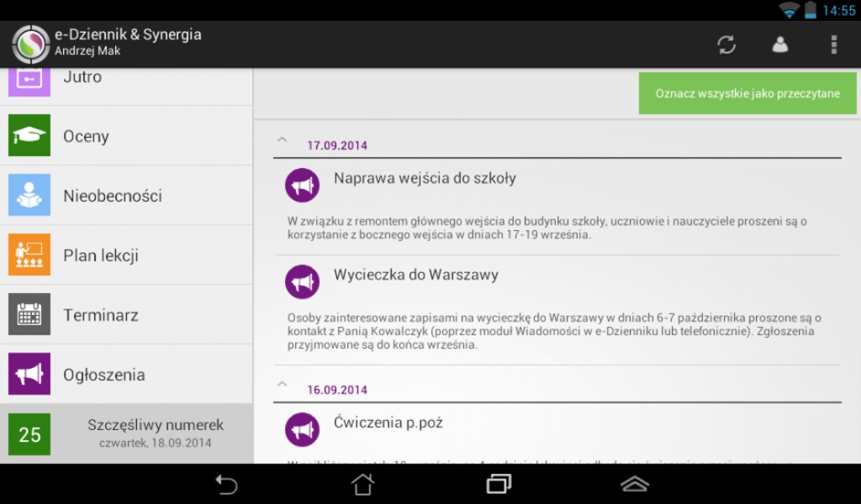Tap the orange Plan lekcji icon
The height and width of the screenshot is (504, 861).
click(x=29, y=255)
